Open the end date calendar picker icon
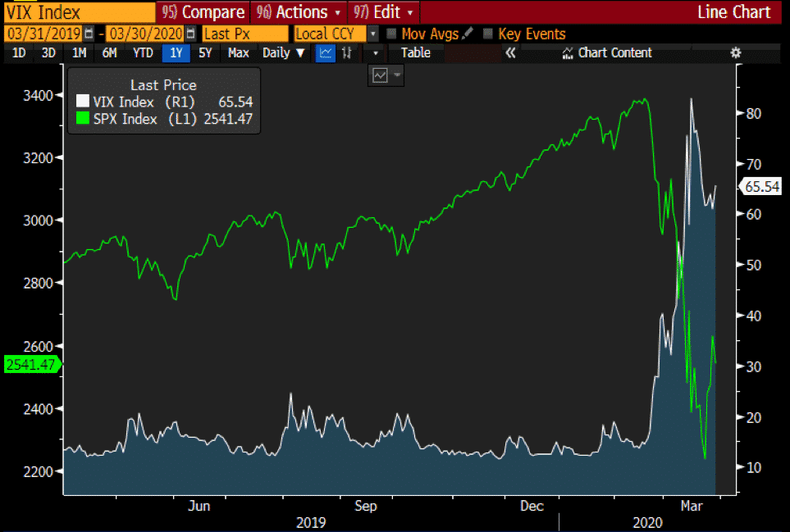This screenshot has width=790, height=532. click(191, 34)
